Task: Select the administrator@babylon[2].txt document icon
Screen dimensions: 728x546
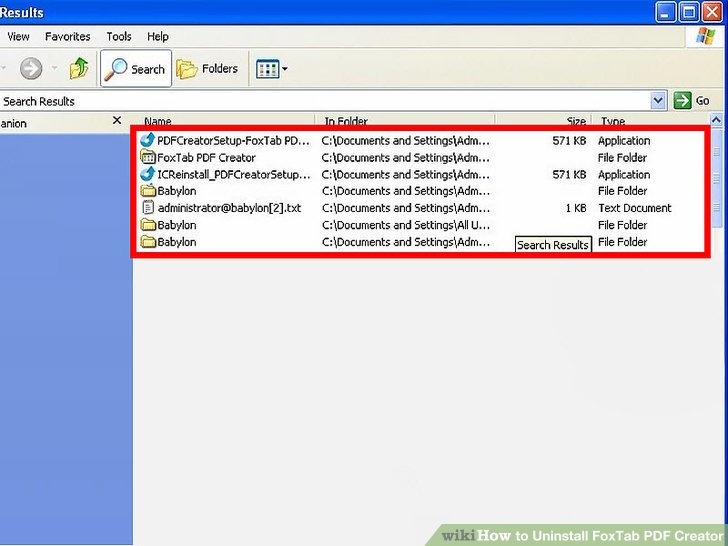Action: (148, 208)
